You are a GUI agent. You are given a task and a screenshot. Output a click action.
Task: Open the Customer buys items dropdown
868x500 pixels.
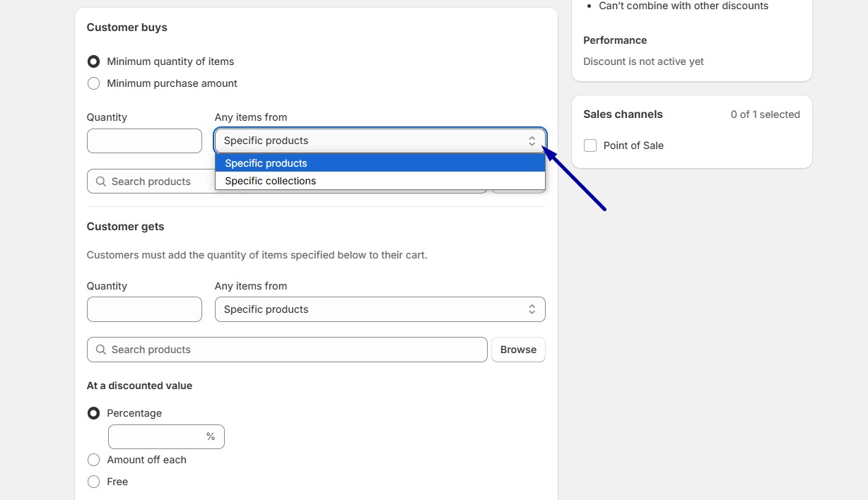380,141
